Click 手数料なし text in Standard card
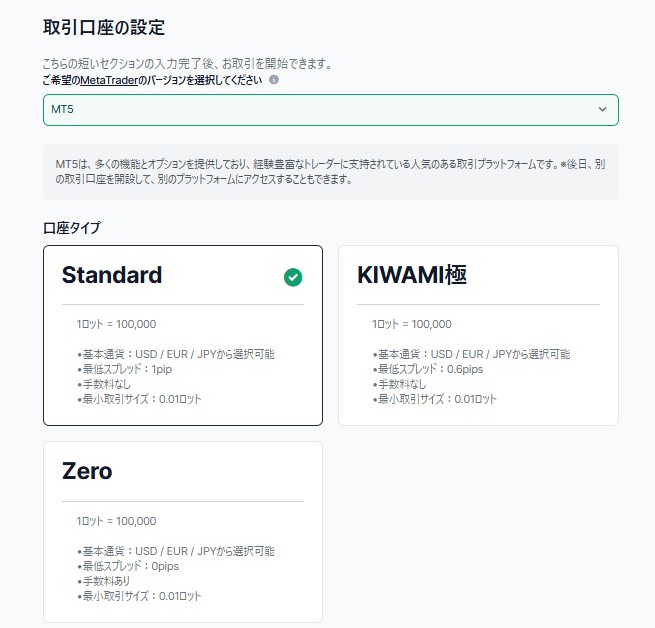Image resolution: width=655 pixels, height=628 pixels. [104, 384]
